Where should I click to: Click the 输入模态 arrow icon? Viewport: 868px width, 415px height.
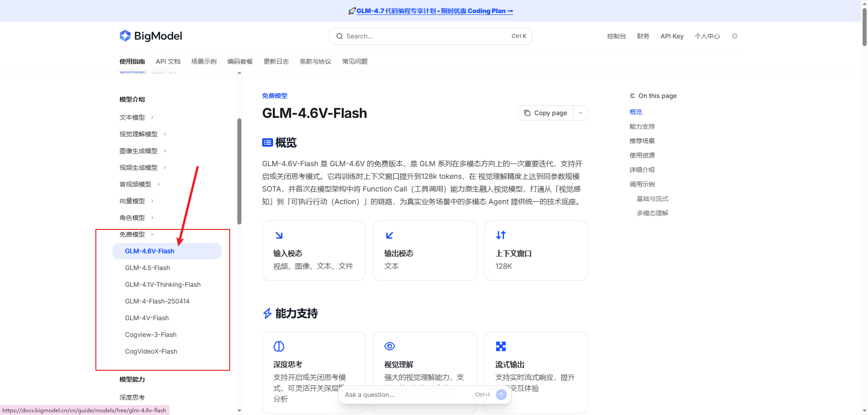[279, 235]
